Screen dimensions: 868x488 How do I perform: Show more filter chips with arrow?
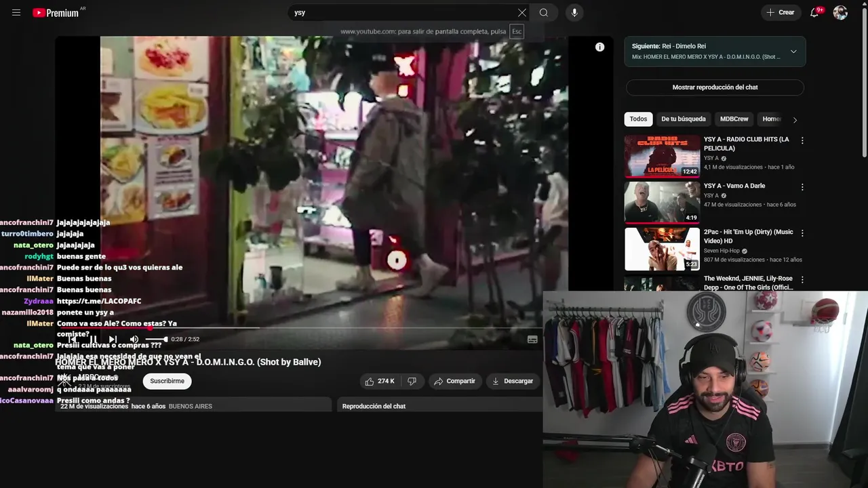pyautogui.click(x=795, y=120)
